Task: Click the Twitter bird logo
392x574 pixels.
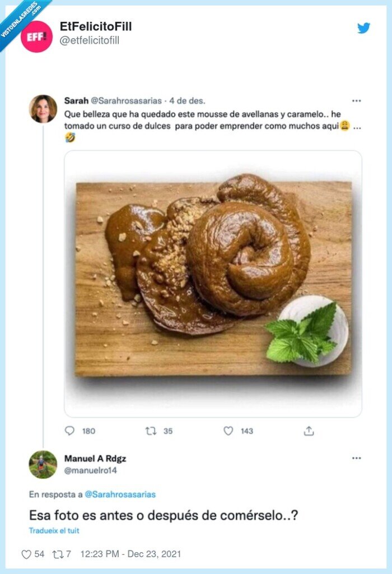Action: [364, 28]
